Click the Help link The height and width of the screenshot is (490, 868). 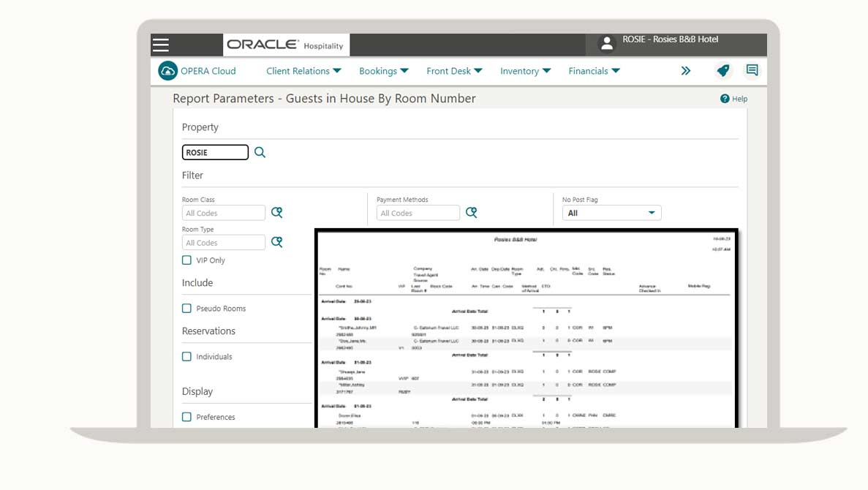(x=733, y=99)
